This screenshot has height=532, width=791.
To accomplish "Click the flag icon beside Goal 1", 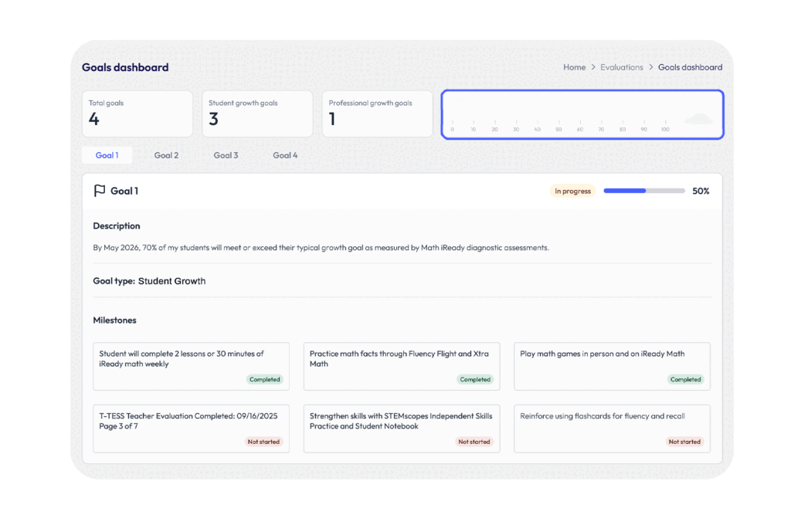I will click(x=99, y=191).
